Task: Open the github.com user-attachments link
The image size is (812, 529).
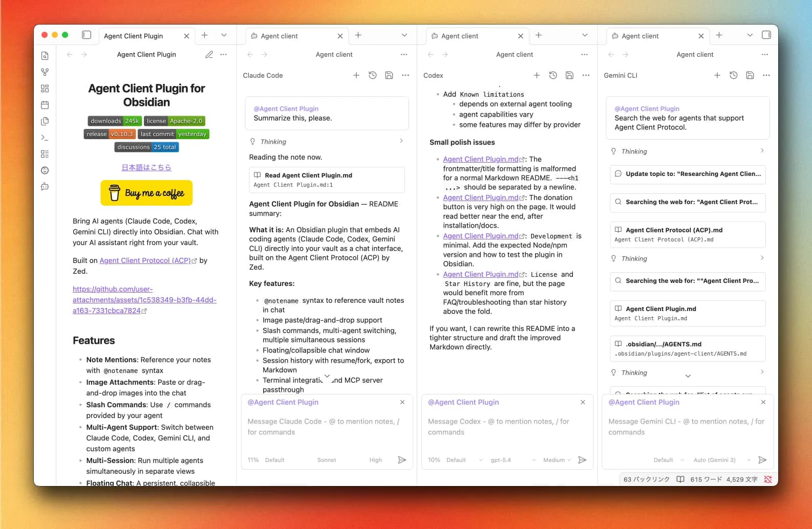Action: pyautogui.click(x=144, y=300)
